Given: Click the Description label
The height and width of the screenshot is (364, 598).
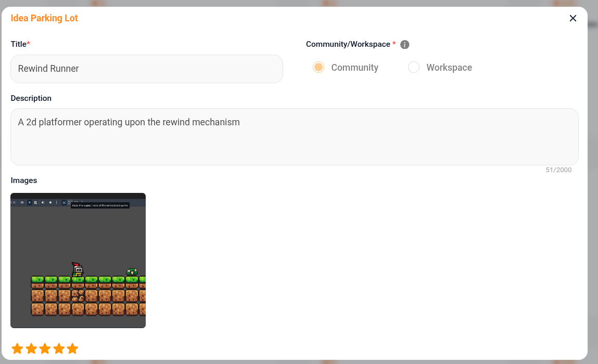Looking at the screenshot, I should click(x=31, y=98).
